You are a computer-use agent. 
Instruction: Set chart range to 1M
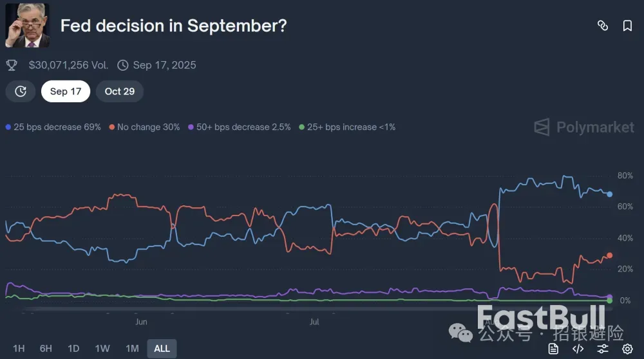point(132,349)
